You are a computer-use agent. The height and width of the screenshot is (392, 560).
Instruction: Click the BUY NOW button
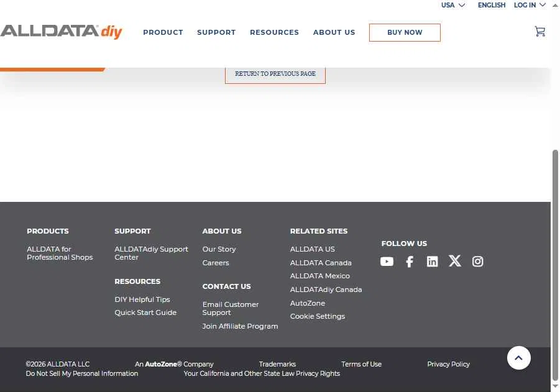[x=405, y=32]
